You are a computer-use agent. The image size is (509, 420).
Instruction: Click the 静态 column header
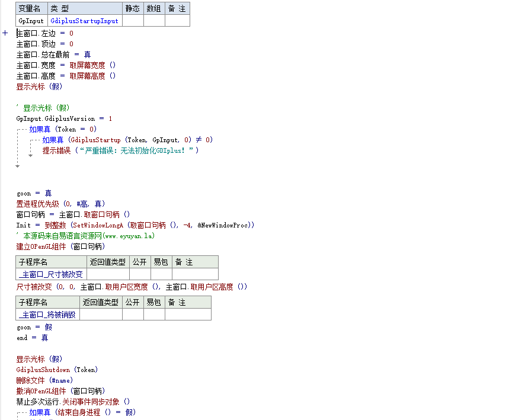coord(133,8)
